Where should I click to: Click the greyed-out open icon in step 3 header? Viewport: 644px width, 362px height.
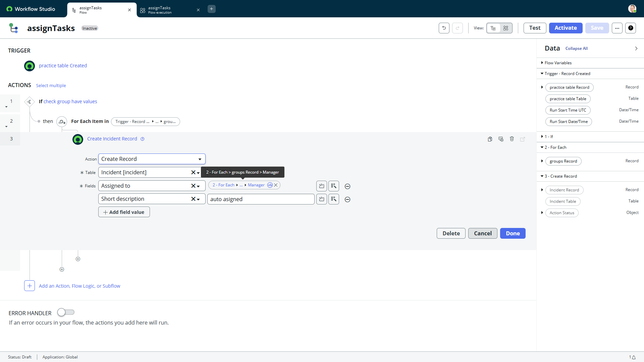coord(522,139)
